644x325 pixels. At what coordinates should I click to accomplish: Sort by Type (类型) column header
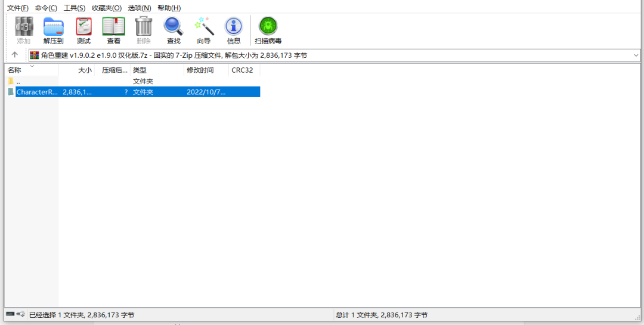157,70
